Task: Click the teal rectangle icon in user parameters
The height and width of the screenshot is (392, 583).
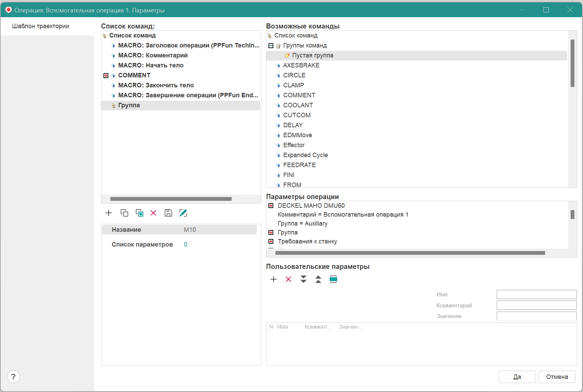Action: 333,279
